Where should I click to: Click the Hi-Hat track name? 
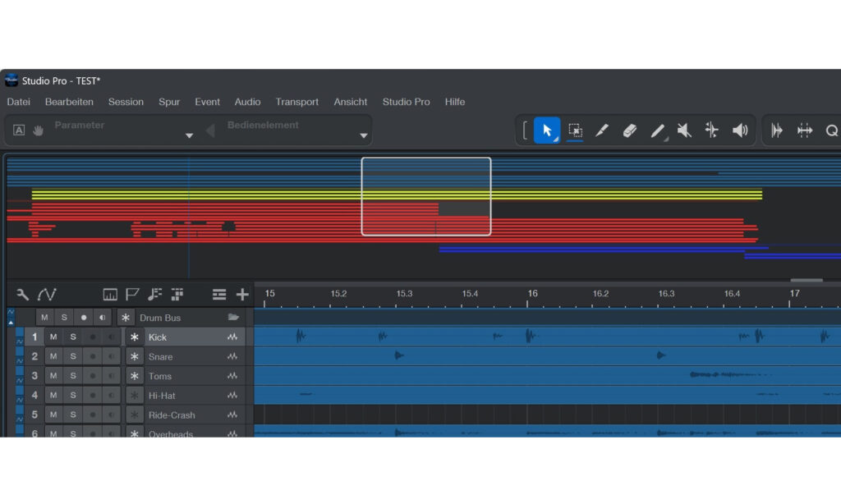tap(162, 396)
